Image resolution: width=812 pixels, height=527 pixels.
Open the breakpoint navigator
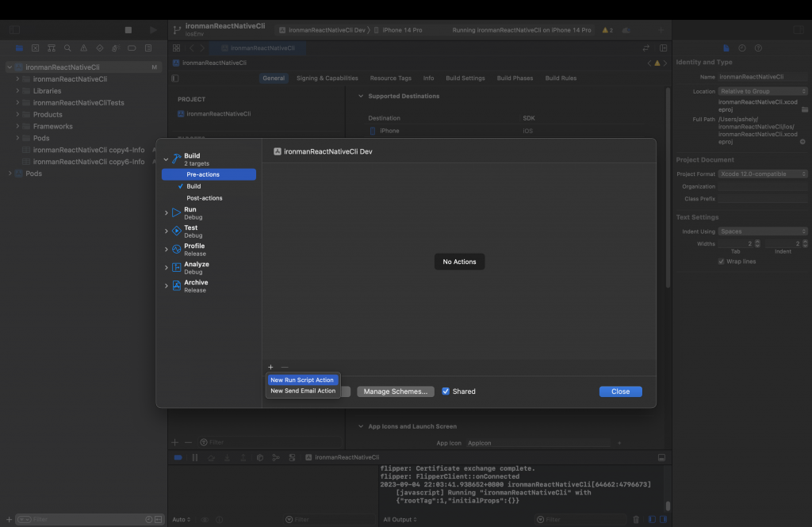click(132, 48)
